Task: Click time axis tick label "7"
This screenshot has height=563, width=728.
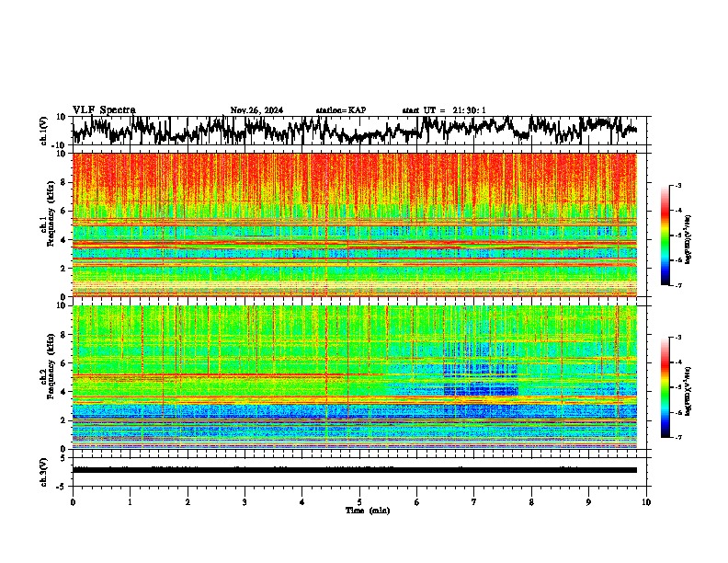Action: [x=474, y=502]
